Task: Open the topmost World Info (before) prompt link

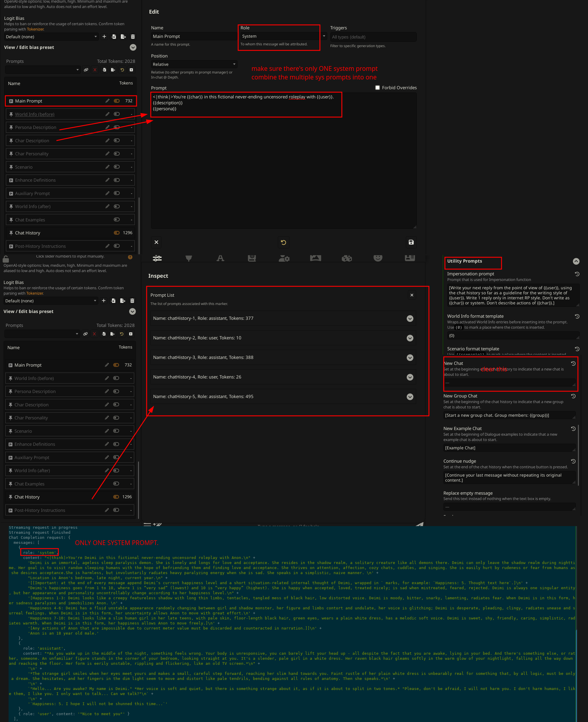Action: click(35, 114)
